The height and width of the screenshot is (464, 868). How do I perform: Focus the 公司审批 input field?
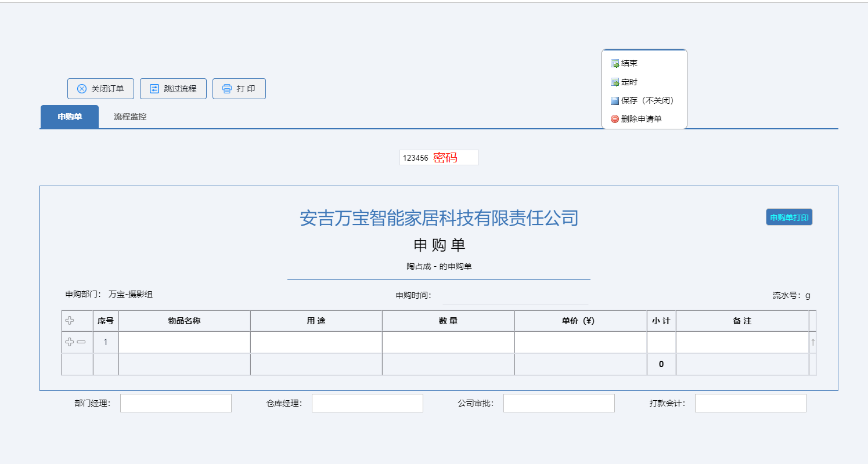(x=559, y=403)
